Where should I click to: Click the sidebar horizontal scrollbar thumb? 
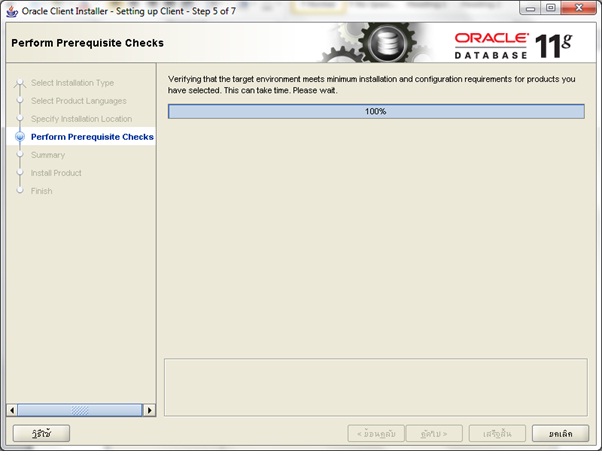(80, 410)
